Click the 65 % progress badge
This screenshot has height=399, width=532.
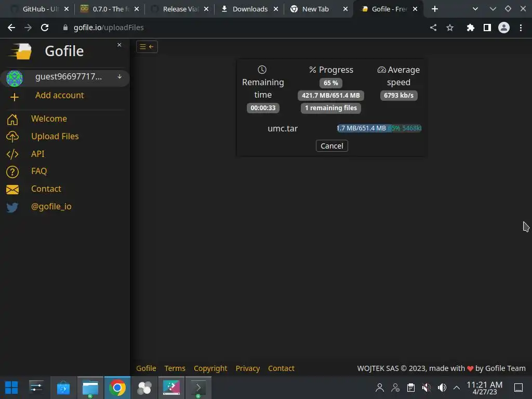click(331, 83)
